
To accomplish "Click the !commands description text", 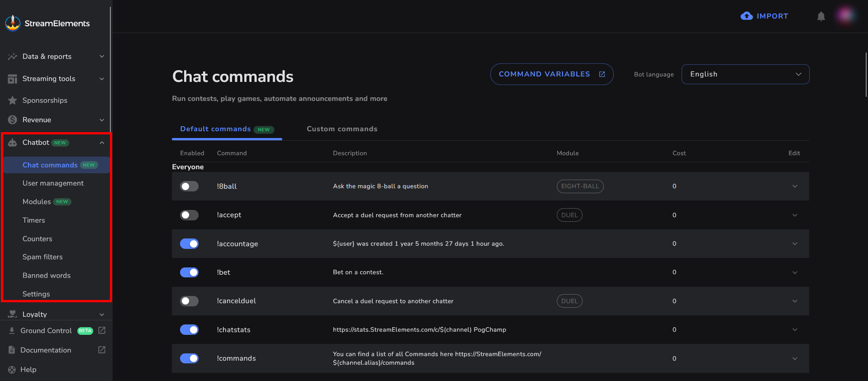I will coord(437,358).
